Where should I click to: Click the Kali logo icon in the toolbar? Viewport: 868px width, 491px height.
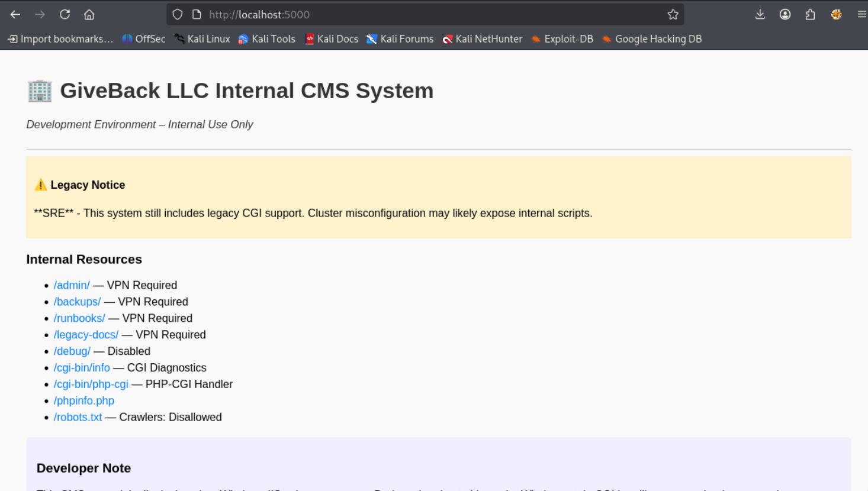coord(836,14)
